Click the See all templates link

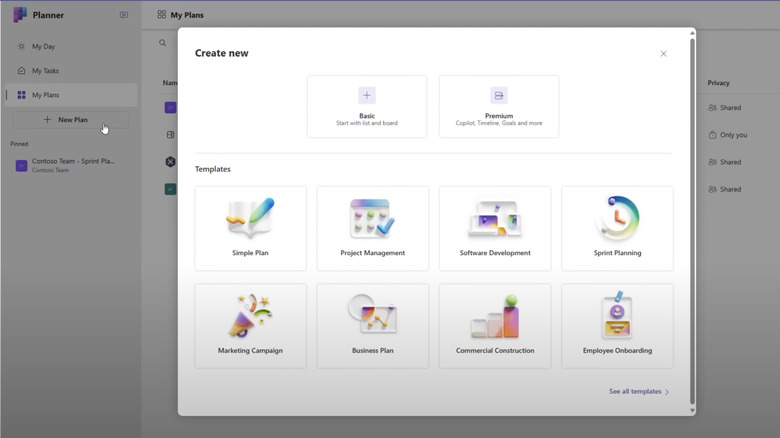click(x=638, y=392)
